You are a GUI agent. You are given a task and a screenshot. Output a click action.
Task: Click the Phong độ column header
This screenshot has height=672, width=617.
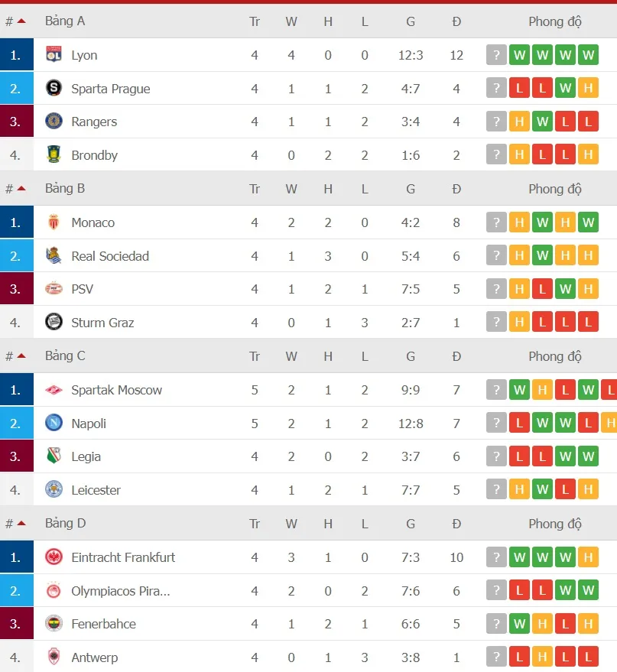[555, 21]
